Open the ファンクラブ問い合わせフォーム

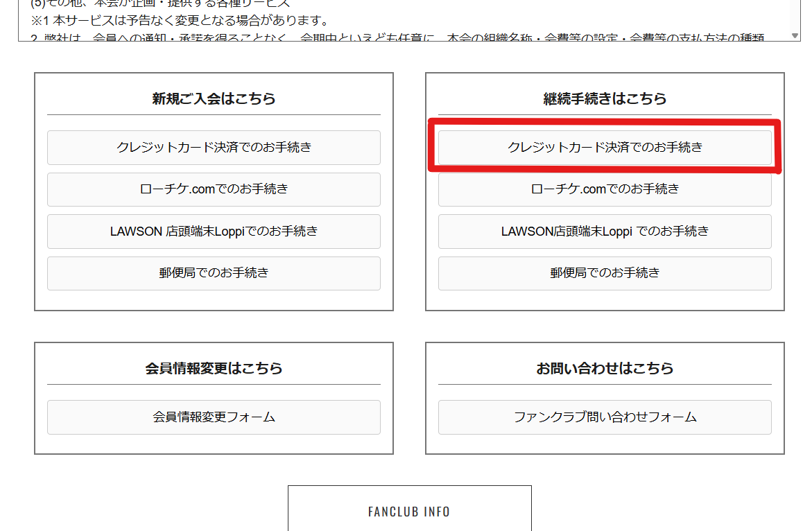[605, 417]
